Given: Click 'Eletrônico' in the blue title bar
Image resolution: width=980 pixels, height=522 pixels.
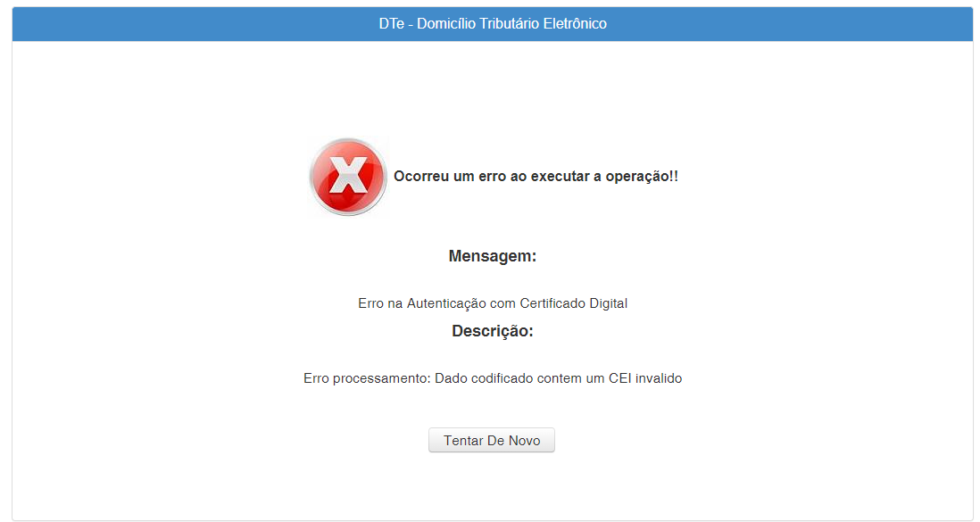Looking at the screenshot, I should [576, 24].
